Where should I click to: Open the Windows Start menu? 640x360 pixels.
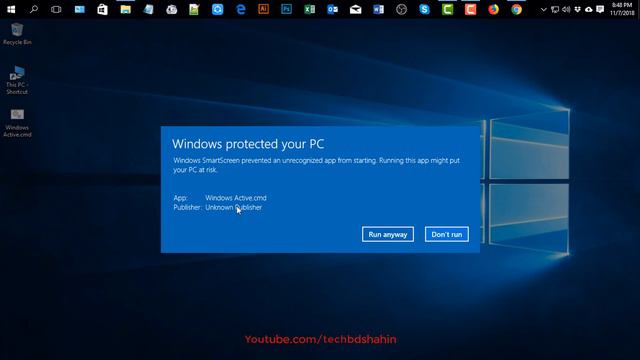click(11, 9)
